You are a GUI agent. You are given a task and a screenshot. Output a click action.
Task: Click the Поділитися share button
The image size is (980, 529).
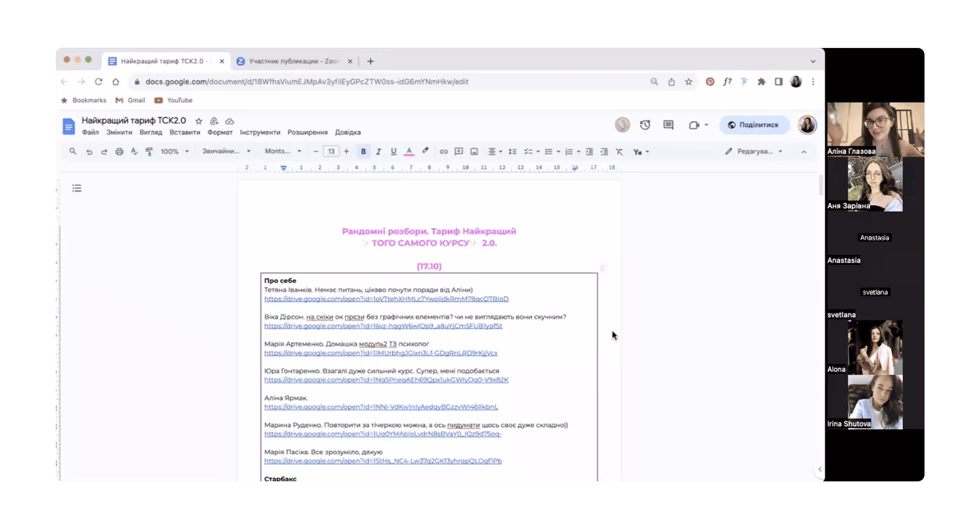[754, 125]
